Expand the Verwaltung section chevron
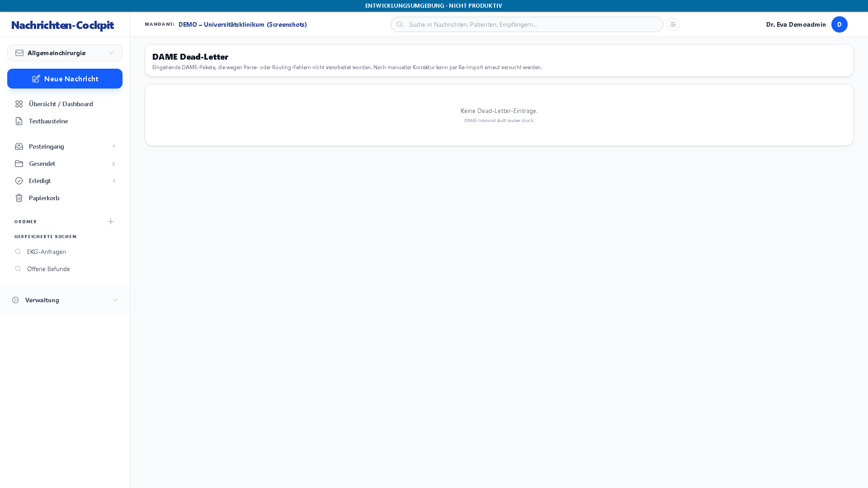This screenshot has width=868, height=488. click(115, 300)
